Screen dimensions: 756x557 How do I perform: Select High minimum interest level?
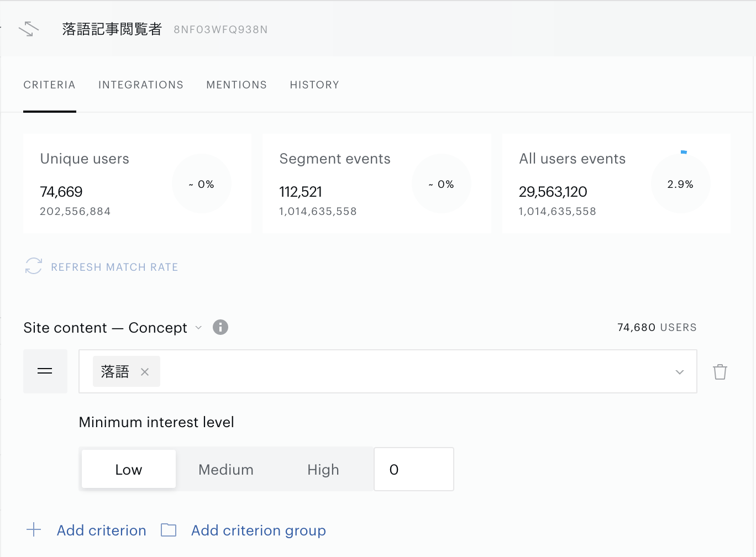[x=323, y=469]
